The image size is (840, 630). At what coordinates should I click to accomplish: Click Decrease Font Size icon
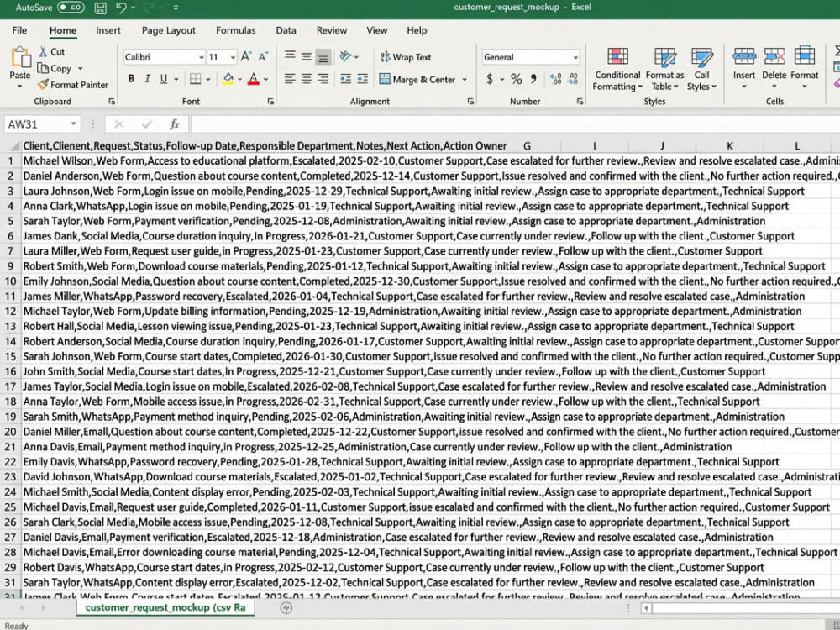click(x=263, y=56)
